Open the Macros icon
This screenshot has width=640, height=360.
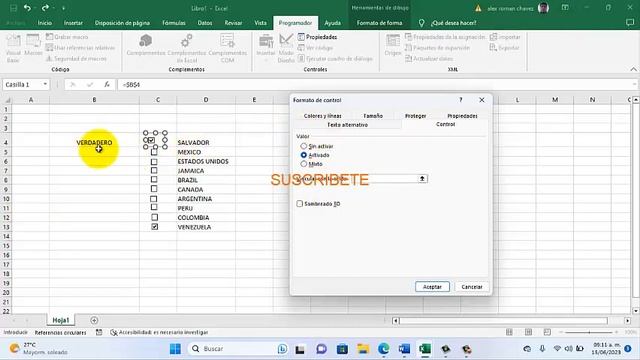click(33, 46)
